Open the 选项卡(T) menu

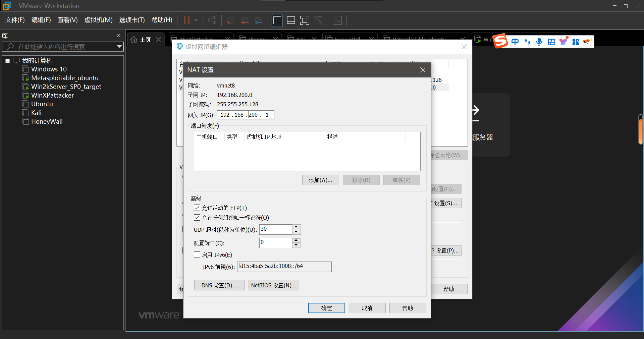click(x=132, y=20)
